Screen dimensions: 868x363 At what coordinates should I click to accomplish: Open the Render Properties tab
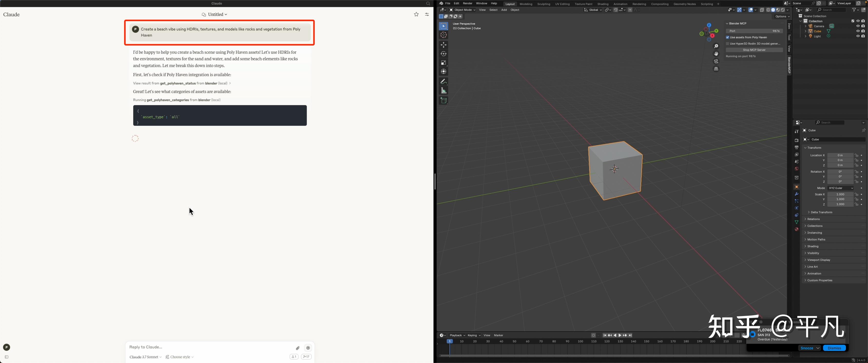click(x=797, y=140)
